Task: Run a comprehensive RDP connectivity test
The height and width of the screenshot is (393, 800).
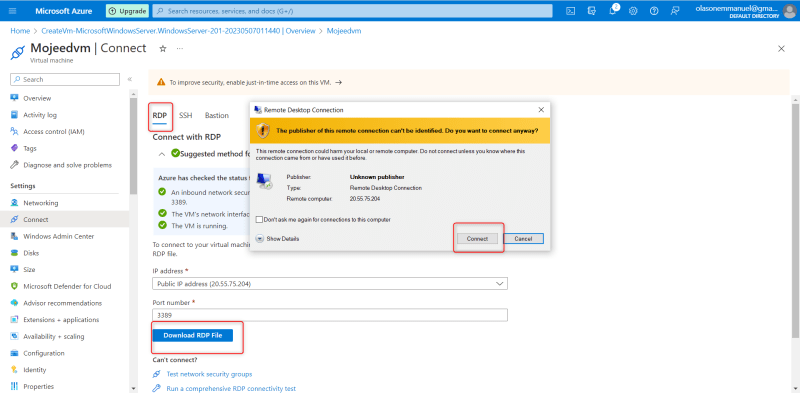Action: coord(231,388)
